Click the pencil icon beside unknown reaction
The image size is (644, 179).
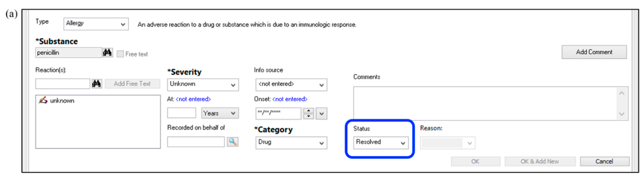point(43,100)
